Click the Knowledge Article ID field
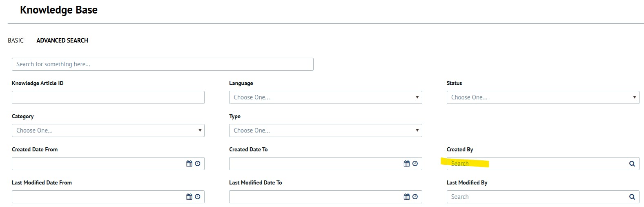Screen dimensions: 644x207 click(108, 97)
